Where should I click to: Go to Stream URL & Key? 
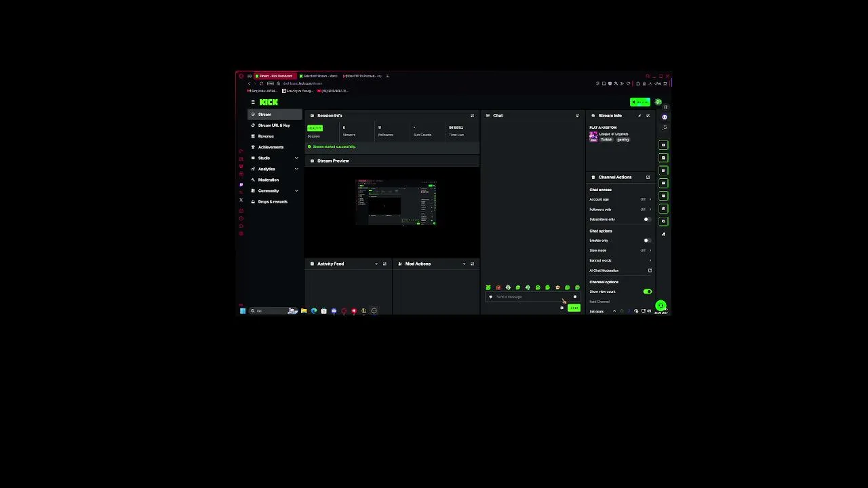[x=275, y=125]
